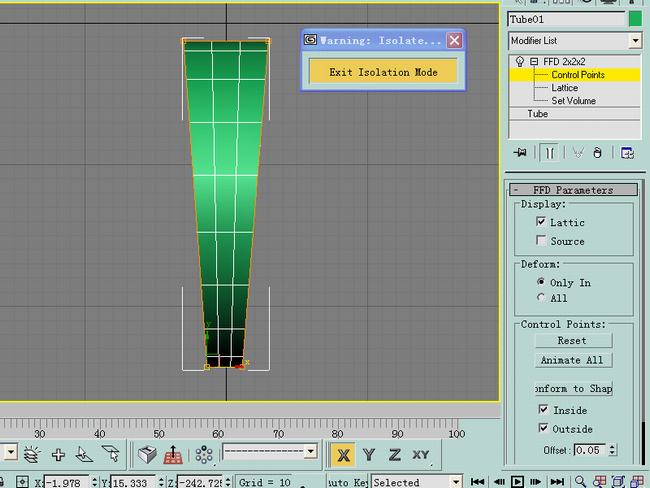Open the quick render teapot box icon
The height and width of the screenshot is (488, 650).
tap(147, 455)
